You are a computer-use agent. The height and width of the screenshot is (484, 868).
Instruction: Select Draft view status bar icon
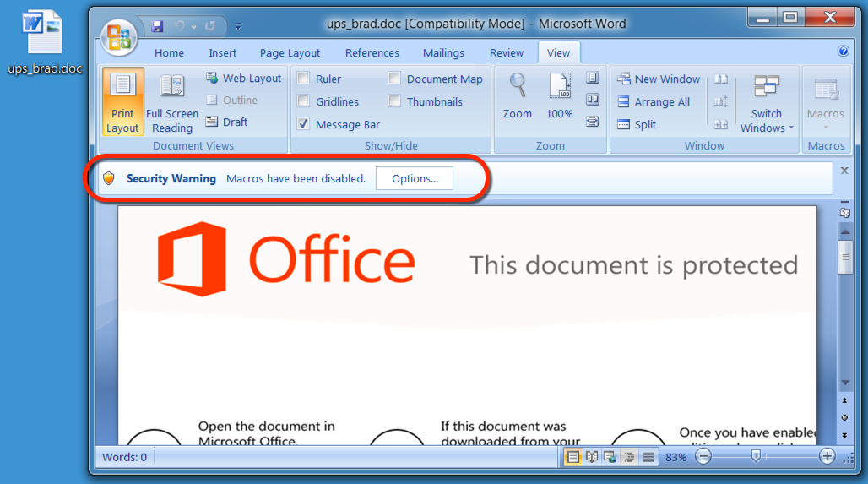tap(648, 457)
